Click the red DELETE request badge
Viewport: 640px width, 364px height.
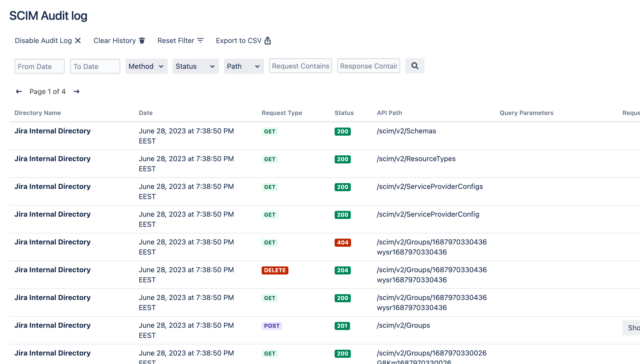click(x=275, y=270)
